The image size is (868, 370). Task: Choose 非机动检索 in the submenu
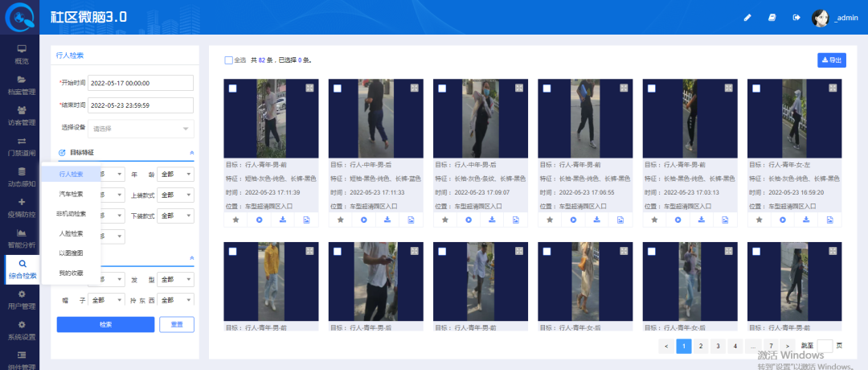point(72,213)
